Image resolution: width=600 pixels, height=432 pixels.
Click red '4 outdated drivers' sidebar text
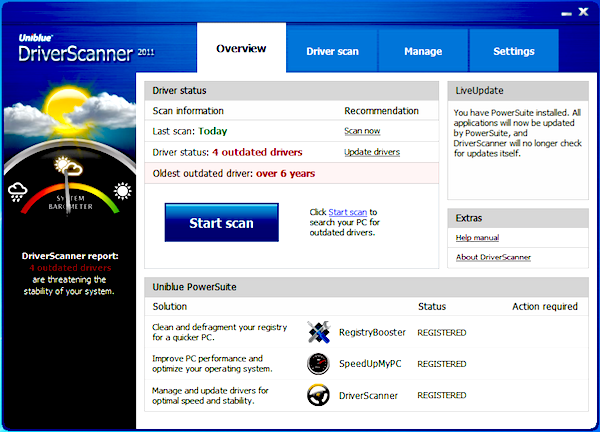(x=70, y=268)
